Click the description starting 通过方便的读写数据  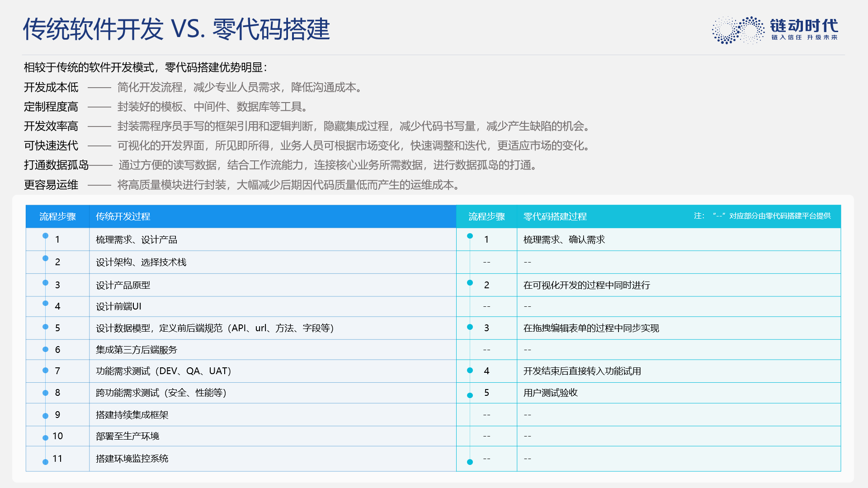pyautogui.click(x=329, y=165)
